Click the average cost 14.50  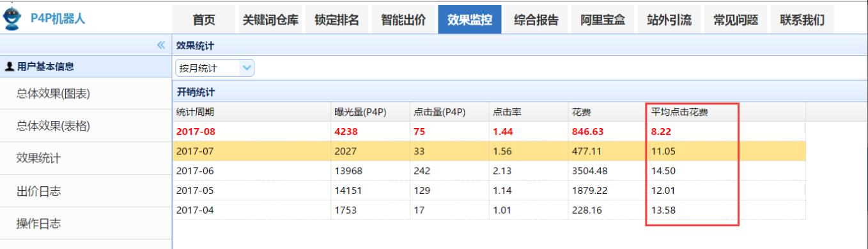coord(663,171)
